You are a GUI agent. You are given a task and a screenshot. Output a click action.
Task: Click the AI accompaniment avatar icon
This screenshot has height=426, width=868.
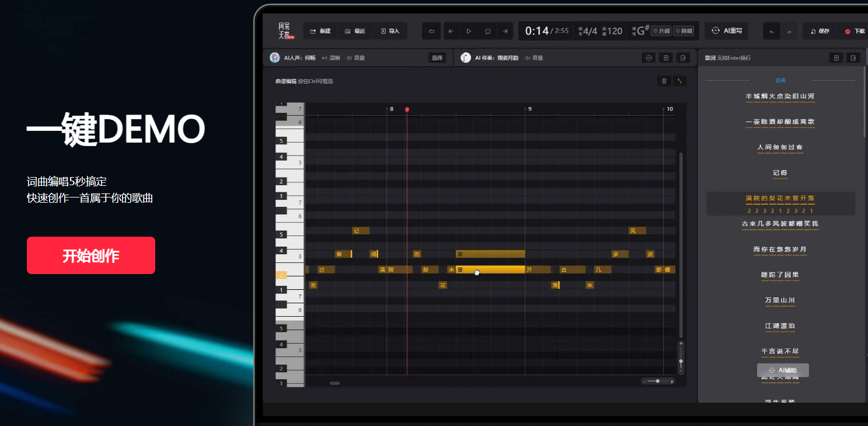tap(465, 57)
